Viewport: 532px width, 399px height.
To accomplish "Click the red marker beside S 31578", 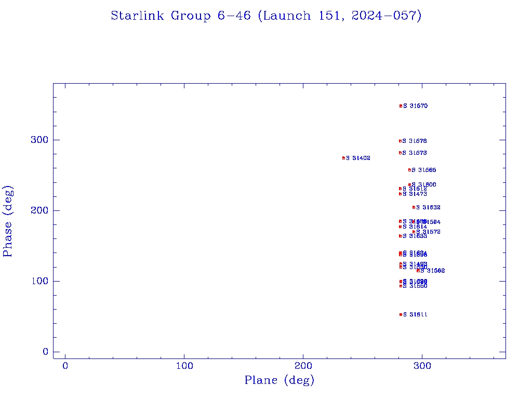I will 400,141.
